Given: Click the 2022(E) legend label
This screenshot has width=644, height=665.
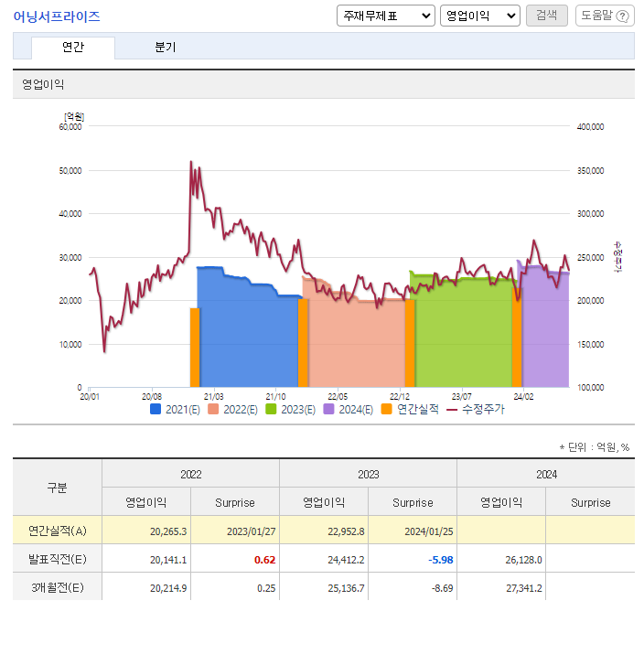Looking at the screenshot, I should 241,409.
